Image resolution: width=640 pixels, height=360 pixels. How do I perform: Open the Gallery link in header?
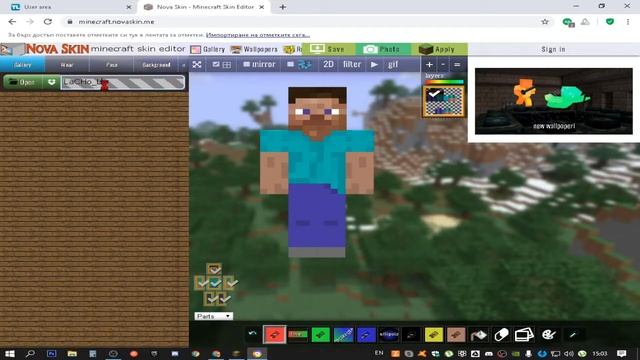[208, 49]
